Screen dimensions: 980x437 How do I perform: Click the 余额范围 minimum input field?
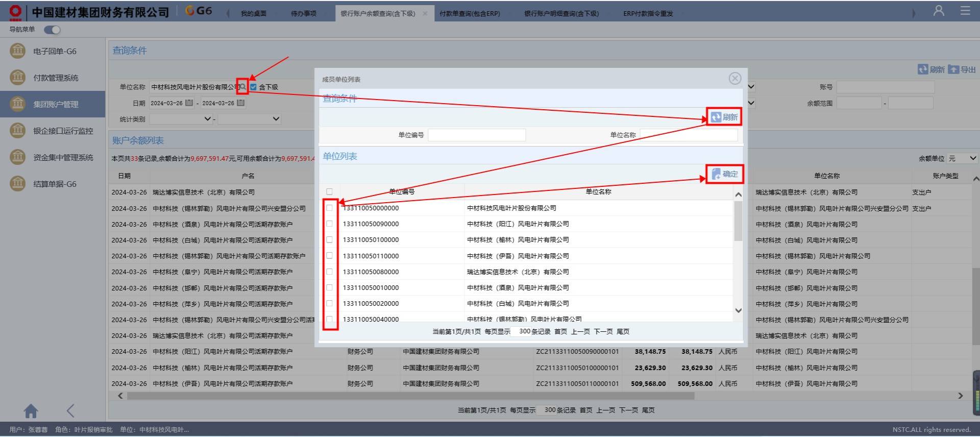pos(859,103)
